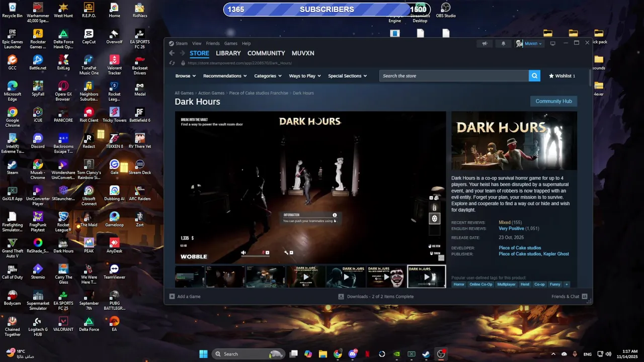This screenshot has height=362, width=644.
Task: Click the Very Positive reviews link
Action: click(511, 228)
